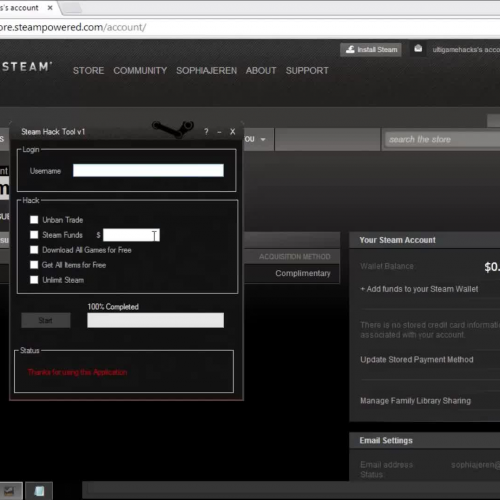Image resolution: width=500 pixels, height=500 pixels.
Task: Click the Email address label
Action: [x=386, y=465]
